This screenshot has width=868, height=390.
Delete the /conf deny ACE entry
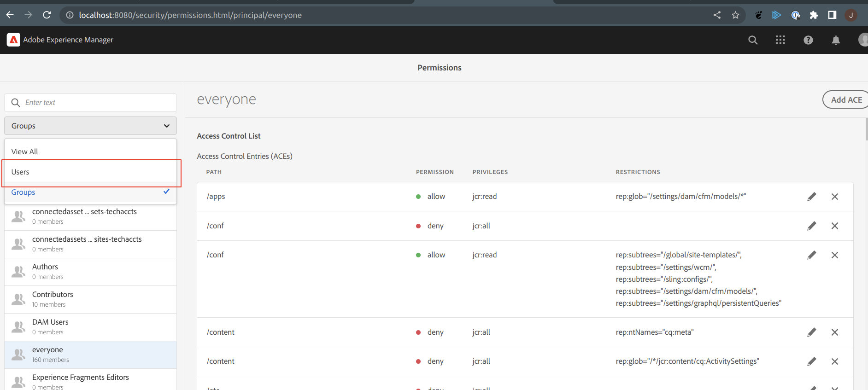834,226
